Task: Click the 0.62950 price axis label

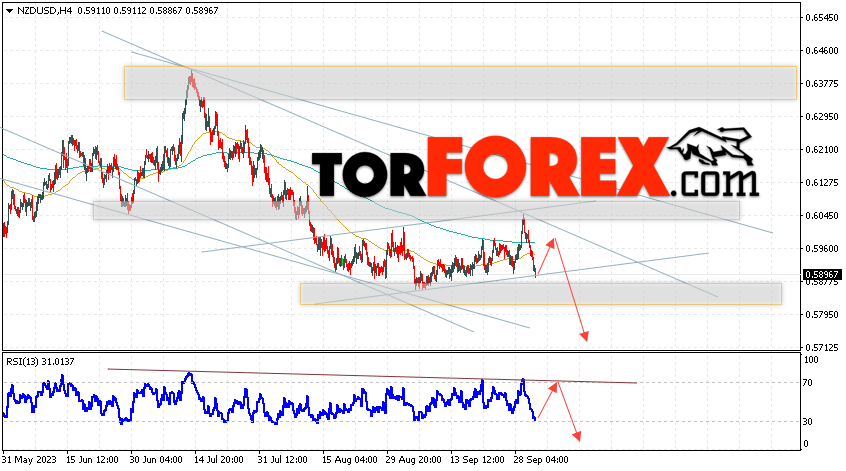Action: 822,117
